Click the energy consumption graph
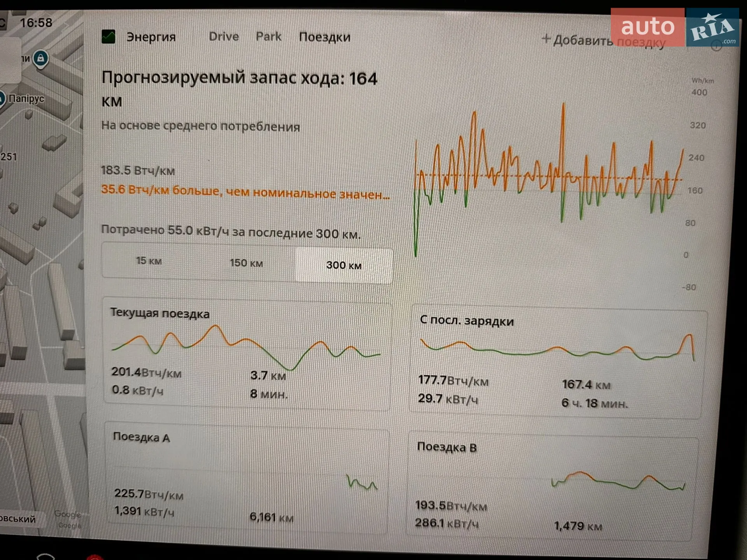 coord(549,179)
